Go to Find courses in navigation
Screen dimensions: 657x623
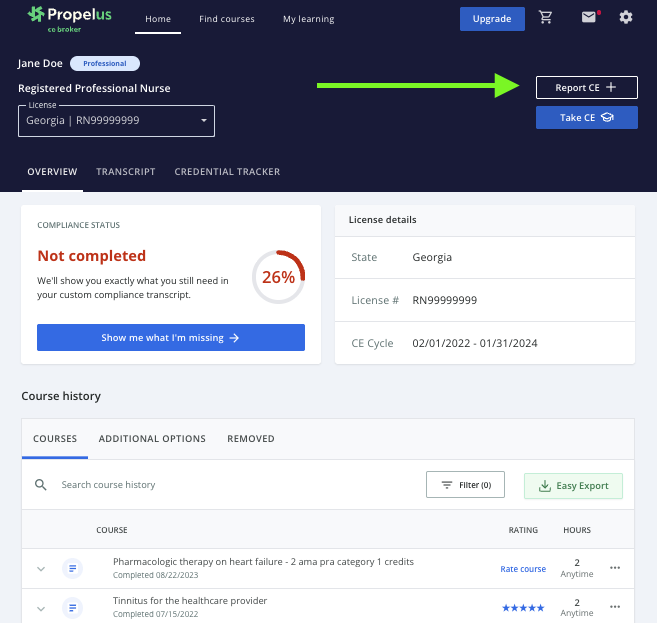(226, 19)
